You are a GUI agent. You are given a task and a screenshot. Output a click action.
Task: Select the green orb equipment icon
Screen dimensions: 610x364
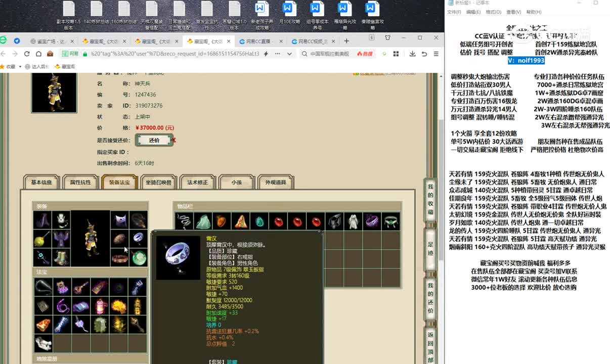pyautogui.click(x=139, y=257)
